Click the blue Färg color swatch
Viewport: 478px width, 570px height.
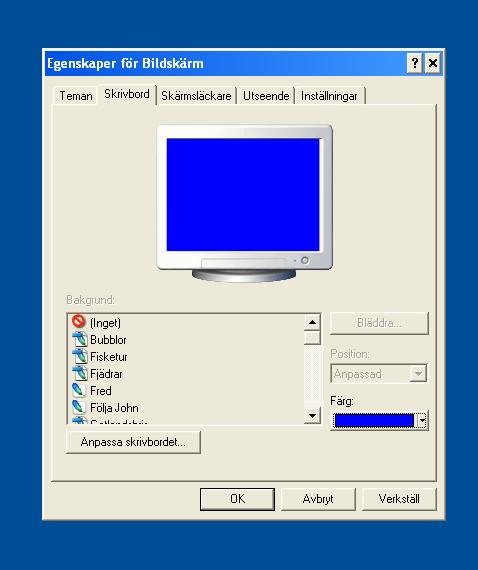374,421
